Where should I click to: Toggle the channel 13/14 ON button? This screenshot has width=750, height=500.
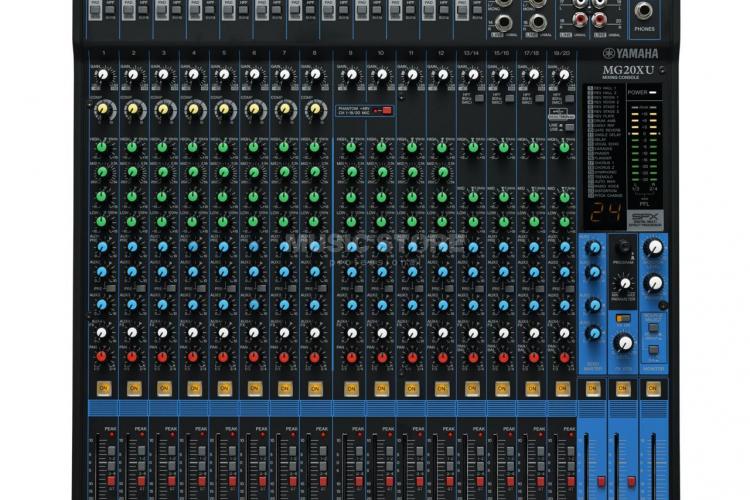click(472, 389)
